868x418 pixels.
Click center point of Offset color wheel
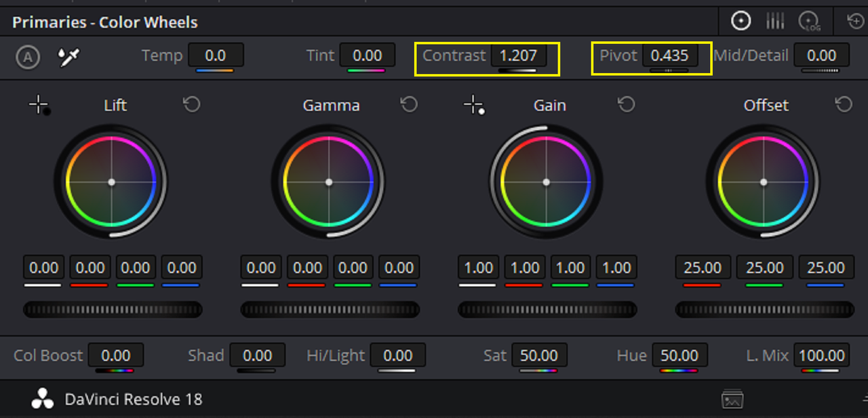coord(764,182)
